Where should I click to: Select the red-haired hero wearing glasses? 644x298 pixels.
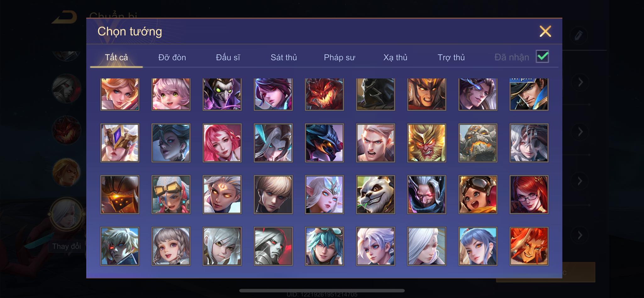(x=529, y=194)
